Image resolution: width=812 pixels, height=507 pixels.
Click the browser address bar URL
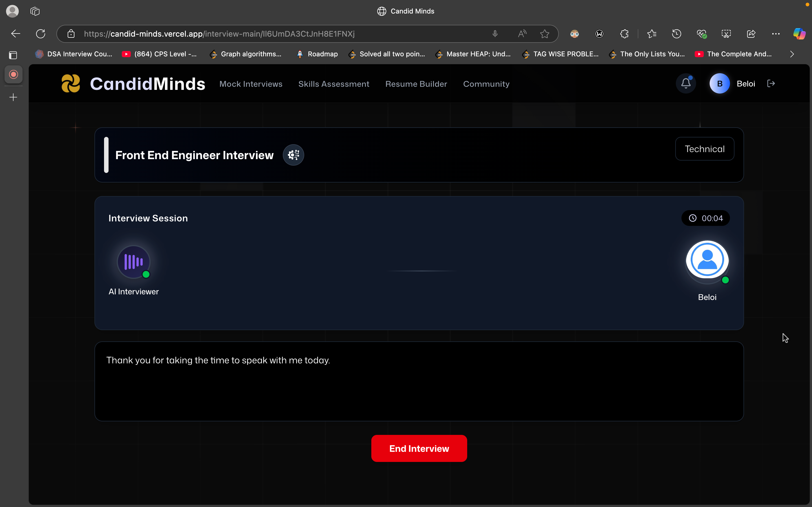tap(219, 34)
